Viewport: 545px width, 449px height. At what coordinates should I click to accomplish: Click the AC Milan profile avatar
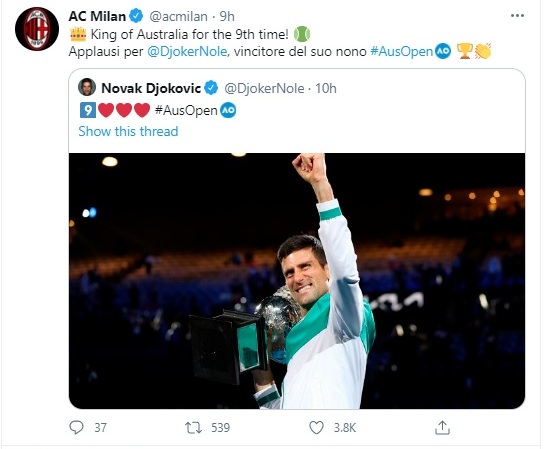(37, 29)
